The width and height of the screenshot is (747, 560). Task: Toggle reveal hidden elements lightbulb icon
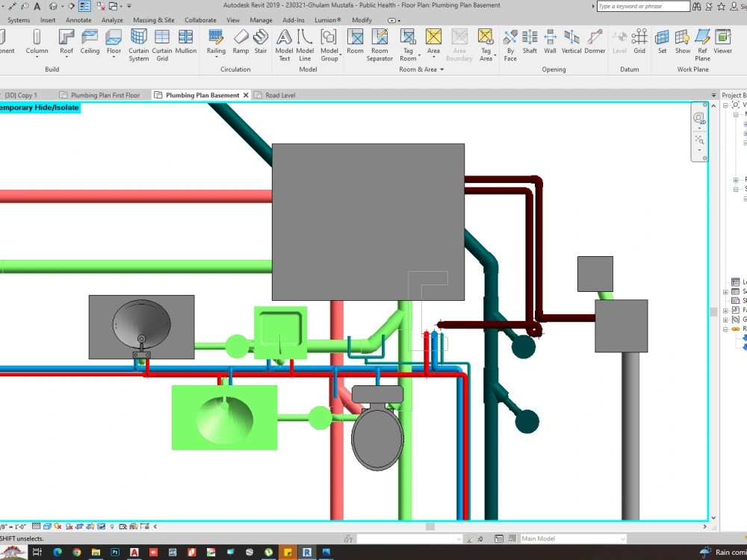point(112,526)
